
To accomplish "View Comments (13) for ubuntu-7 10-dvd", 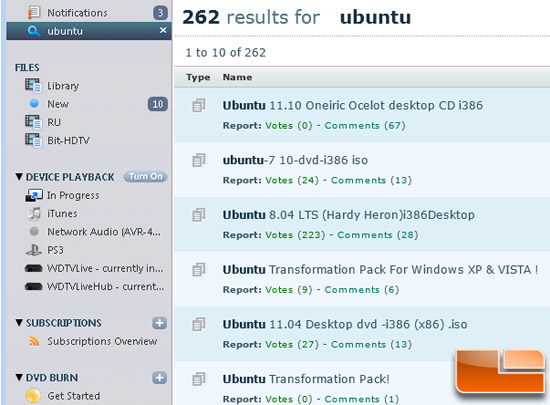I will point(371,180).
